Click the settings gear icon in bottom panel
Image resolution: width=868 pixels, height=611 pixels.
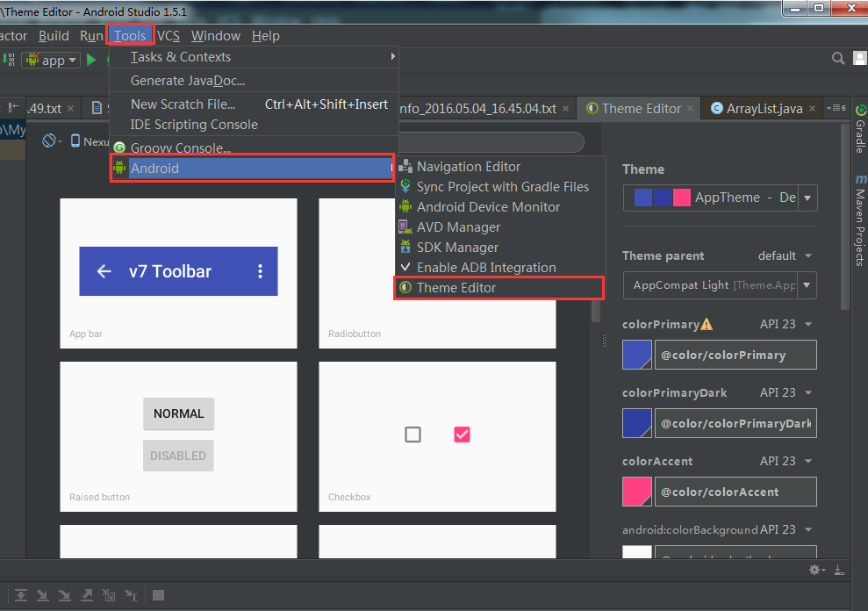pos(815,571)
